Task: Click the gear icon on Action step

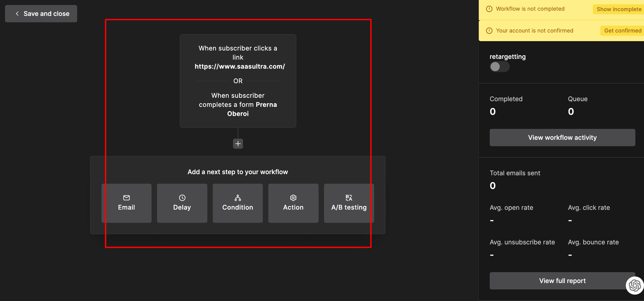Action: coord(293,198)
